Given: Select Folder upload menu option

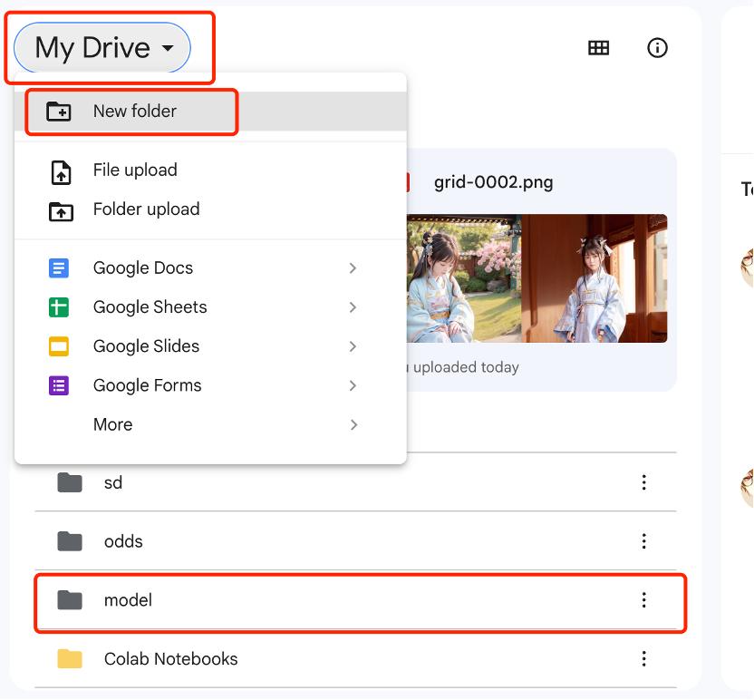Looking at the screenshot, I should tap(145, 209).
